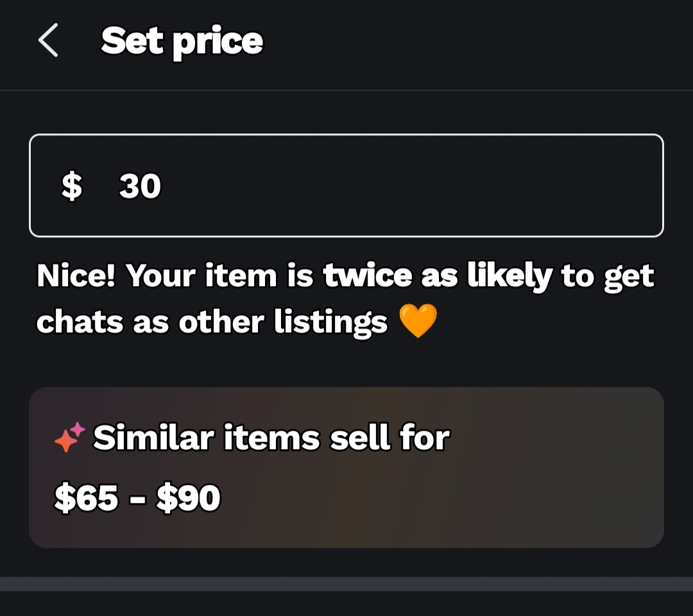Tap the Set price page title
Image resolution: width=693 pixels, height=616 pixels.
coord(182,41)
